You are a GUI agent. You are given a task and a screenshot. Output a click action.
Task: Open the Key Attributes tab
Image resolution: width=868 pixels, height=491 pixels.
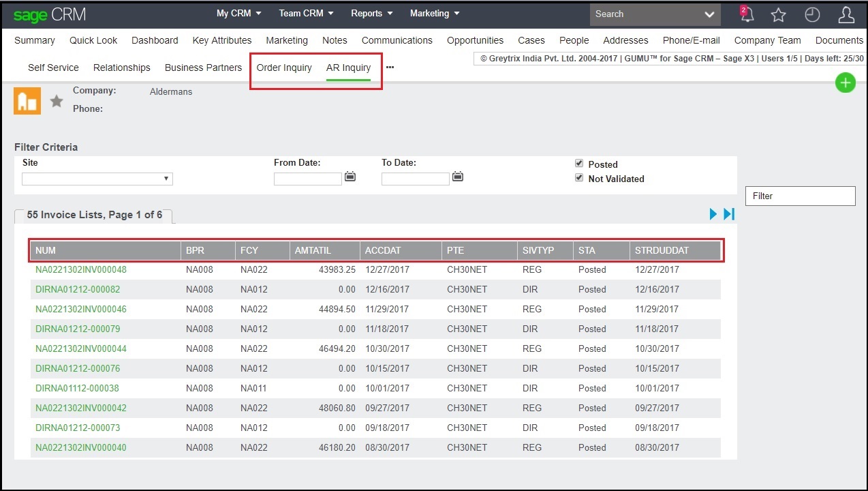222,40
